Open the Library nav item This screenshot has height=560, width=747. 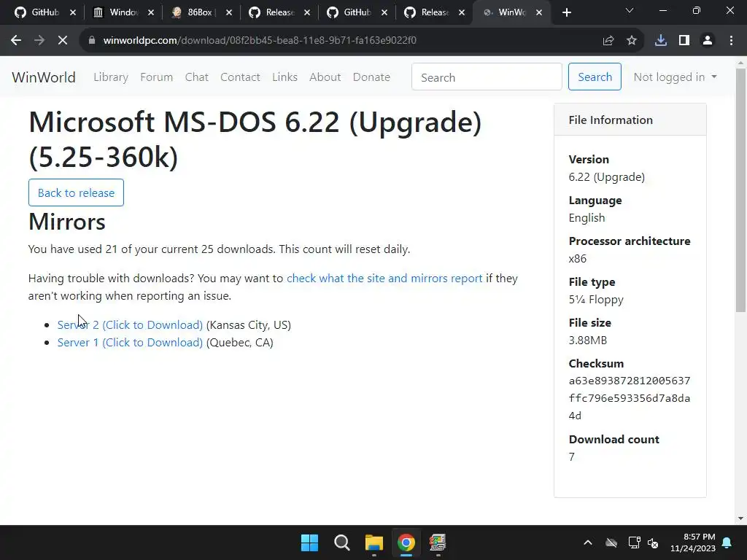point(111,77)
